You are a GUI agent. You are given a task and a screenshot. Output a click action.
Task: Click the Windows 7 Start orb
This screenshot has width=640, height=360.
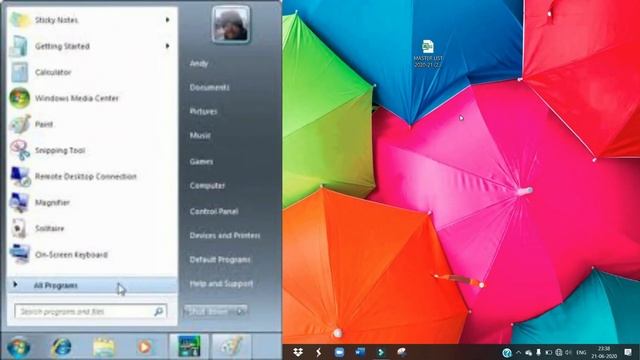pyautogui.click(x=18, y=347)
